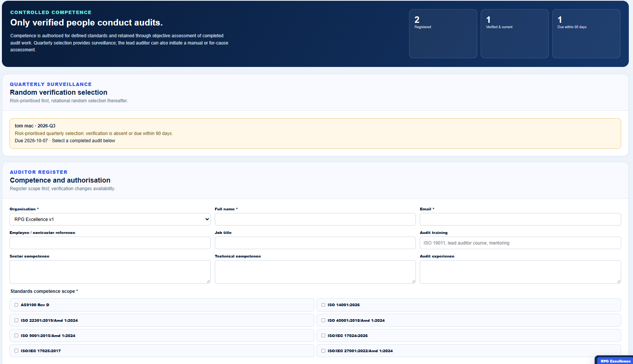Click the Verified & current card
Viewport: 633px width, 364px height.
pyautogui.click(x=515, y=34)
